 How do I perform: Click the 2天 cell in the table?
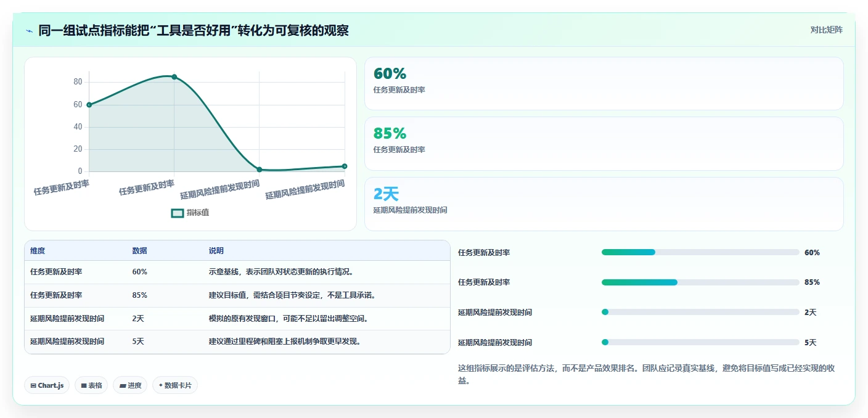(x=137, y=319)
